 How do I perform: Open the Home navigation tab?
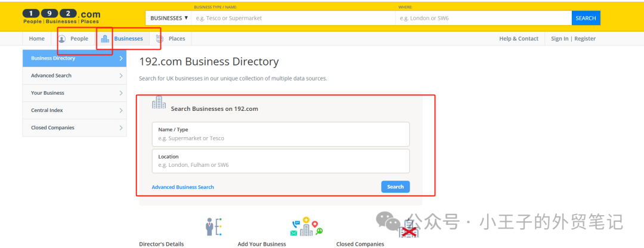click(x=36, y=39)
